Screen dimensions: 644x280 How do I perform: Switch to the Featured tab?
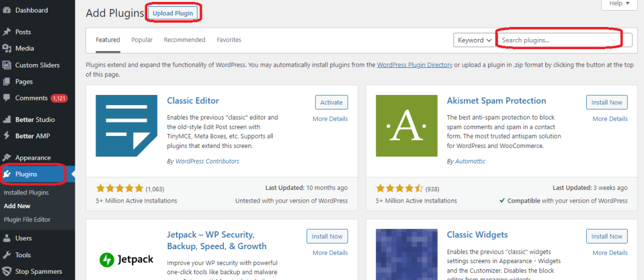pyautogui.click(x=108, y=40)
